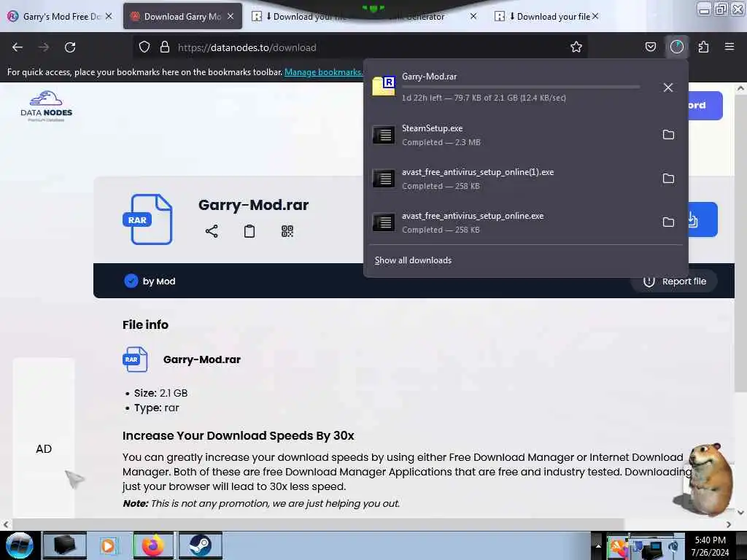
Task: Go back with the browser back arrow
Action: pyautogui.click(x=18, y=47)
